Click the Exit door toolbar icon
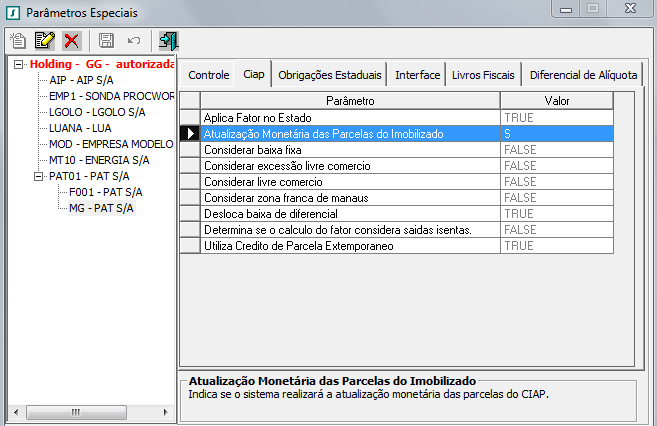The height and width of the screenshot is (426, 657). [168, 41]
